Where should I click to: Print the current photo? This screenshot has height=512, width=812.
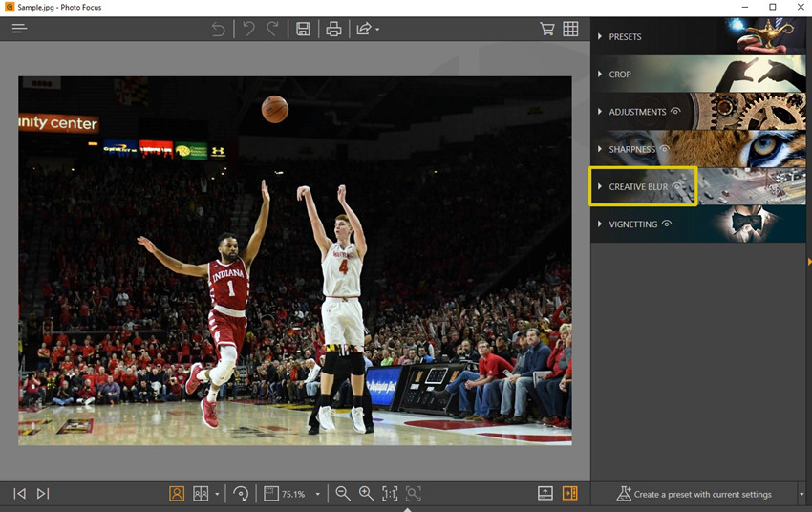tap(333, 29)
